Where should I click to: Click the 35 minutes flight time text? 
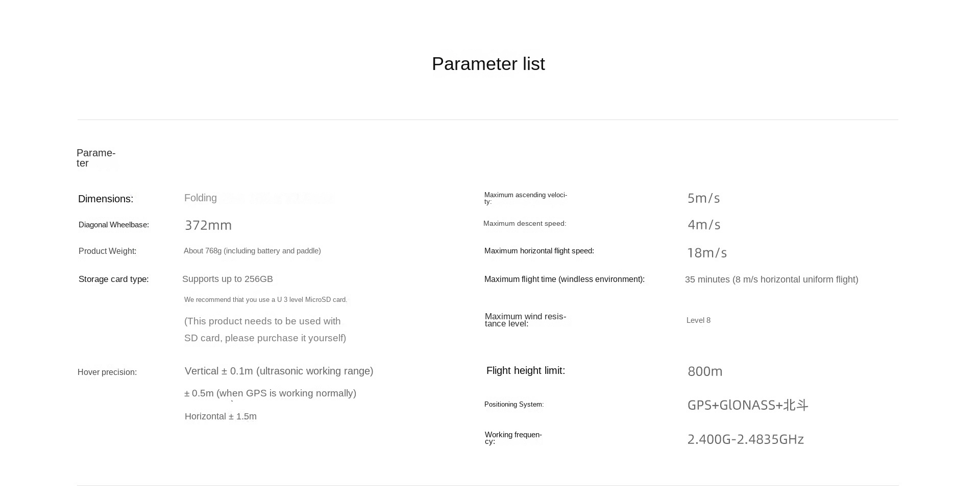[772, 279]
